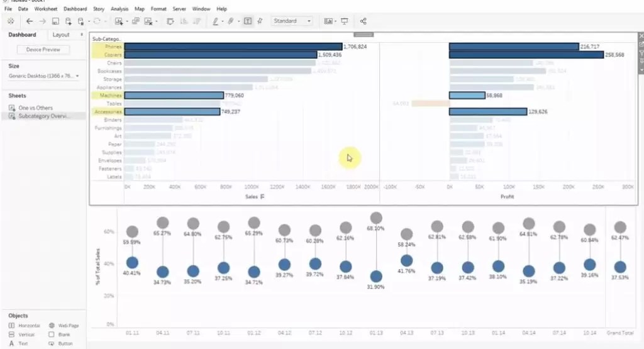644x349 pixels.
Task: Click the Phones sales bar 1,706,824
Action: point(233,47)
